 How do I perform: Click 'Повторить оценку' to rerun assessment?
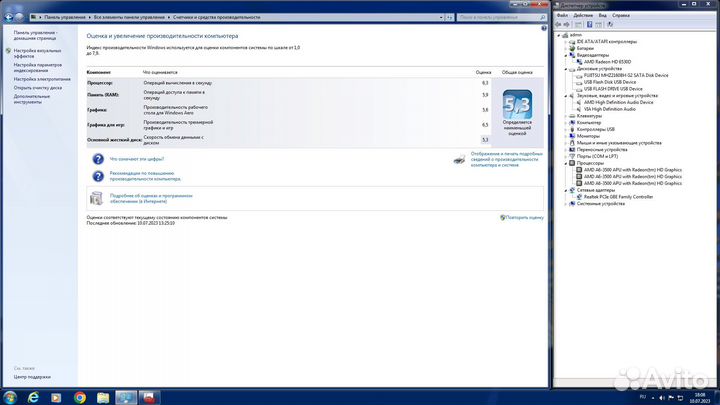click(x=524, y=218)
